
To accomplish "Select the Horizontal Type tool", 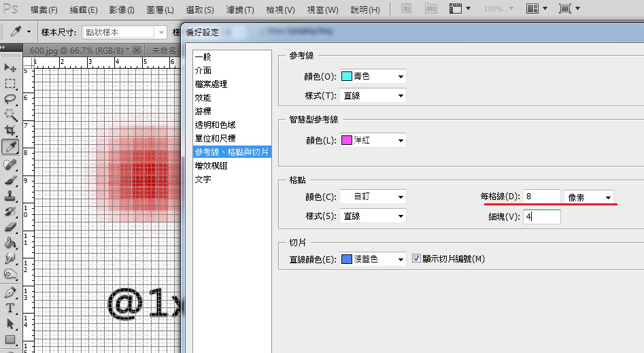I will 10,308.
